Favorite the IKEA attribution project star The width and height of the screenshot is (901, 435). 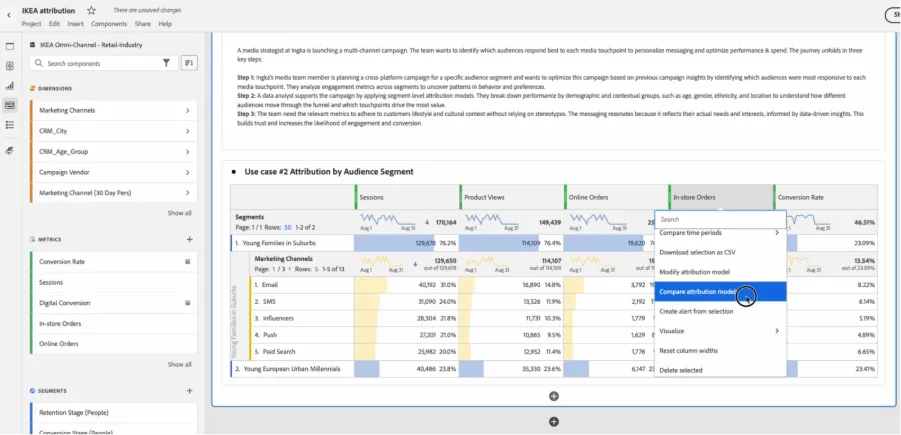coord(91,10)
